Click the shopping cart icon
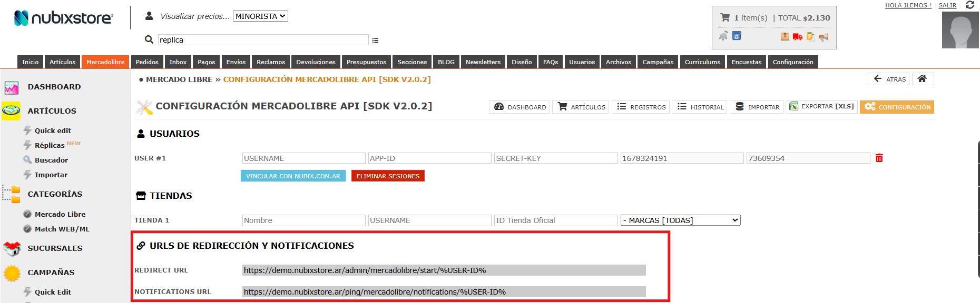 tap(725, 17)
